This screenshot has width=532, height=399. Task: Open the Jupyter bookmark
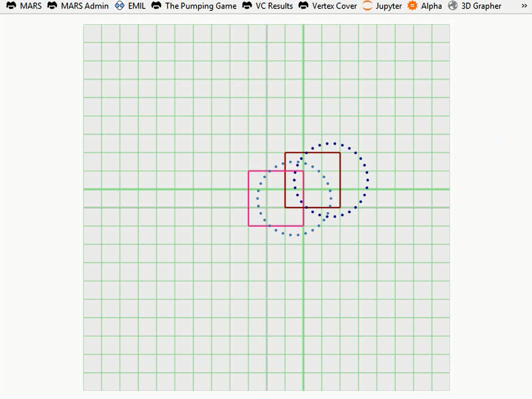pyautogui.click(x=382, y=6)
